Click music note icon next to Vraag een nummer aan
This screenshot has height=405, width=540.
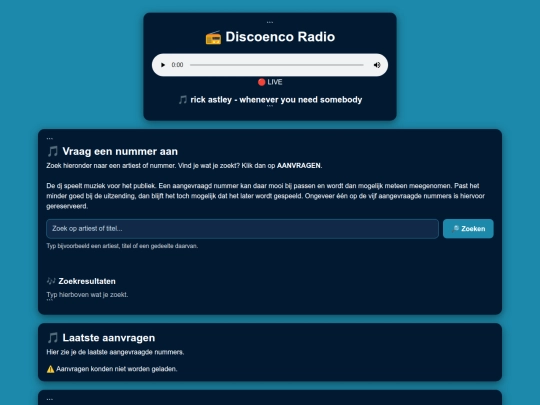tap(53, 152)
